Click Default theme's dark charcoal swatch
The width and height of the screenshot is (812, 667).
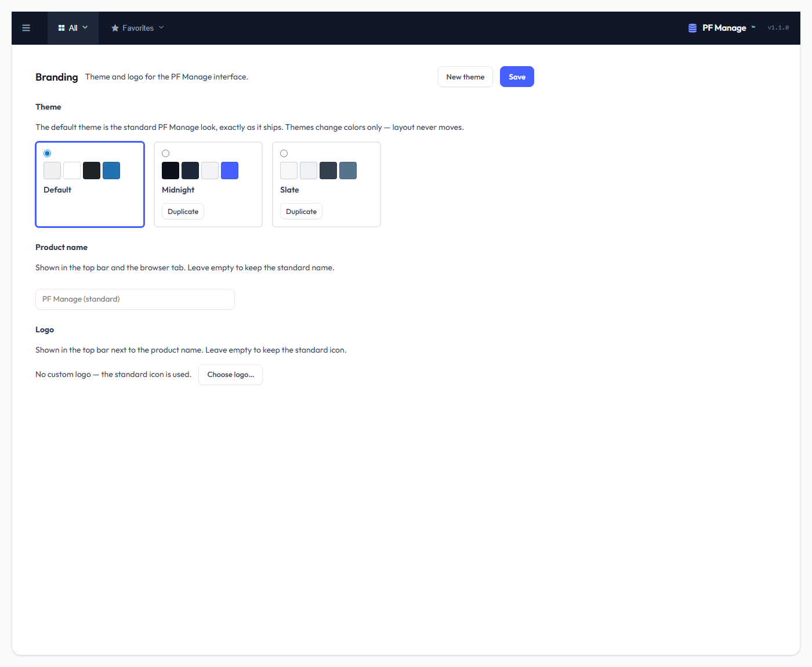coord(92,171)
